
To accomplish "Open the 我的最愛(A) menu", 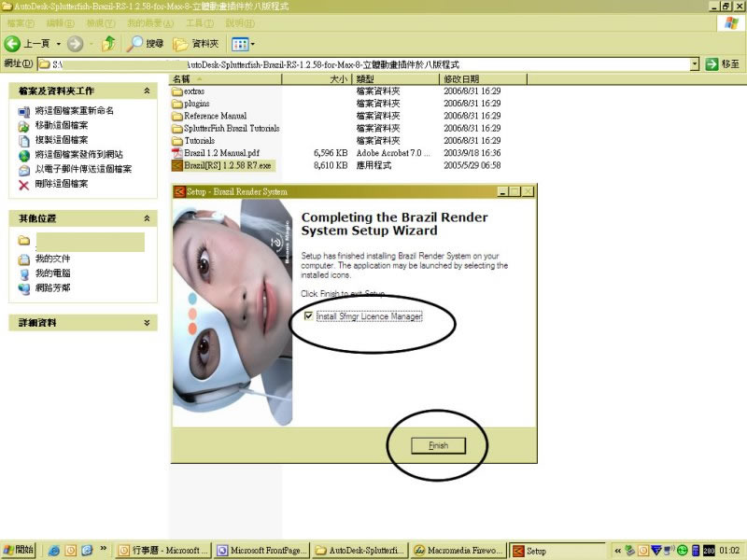I will coord(150,22).
